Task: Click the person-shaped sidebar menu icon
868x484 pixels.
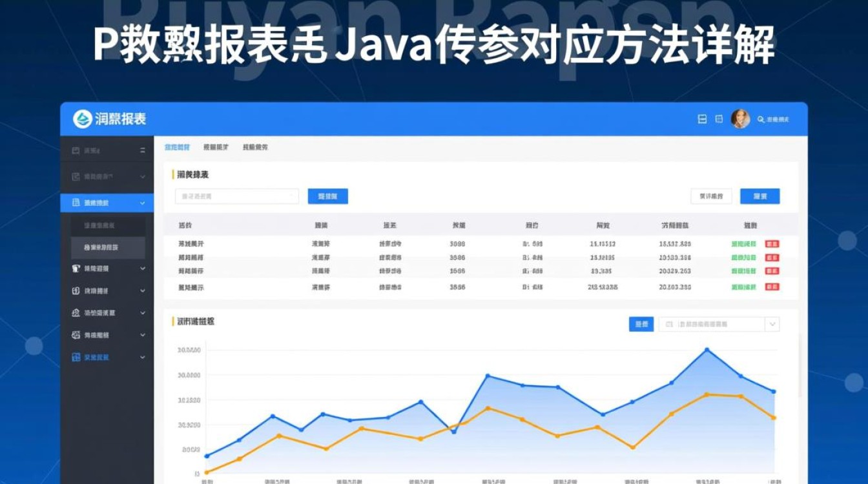Action: pos(76,268)
